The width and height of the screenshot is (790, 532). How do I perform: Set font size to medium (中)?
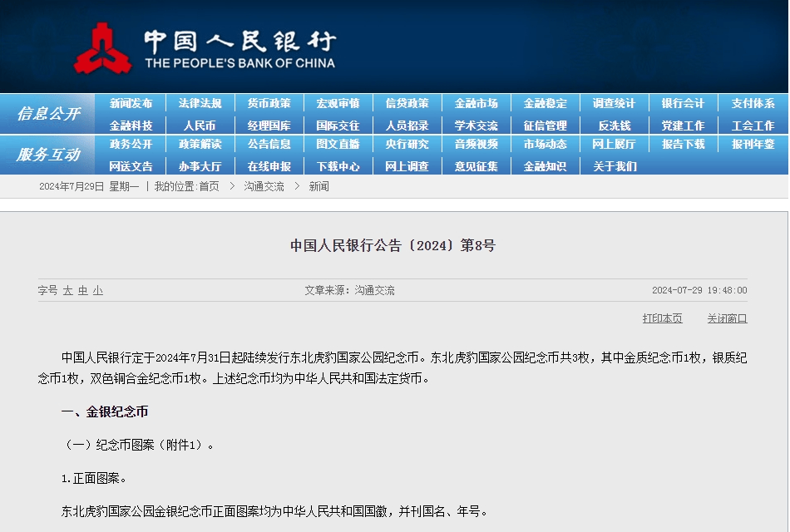pos(83,291)
